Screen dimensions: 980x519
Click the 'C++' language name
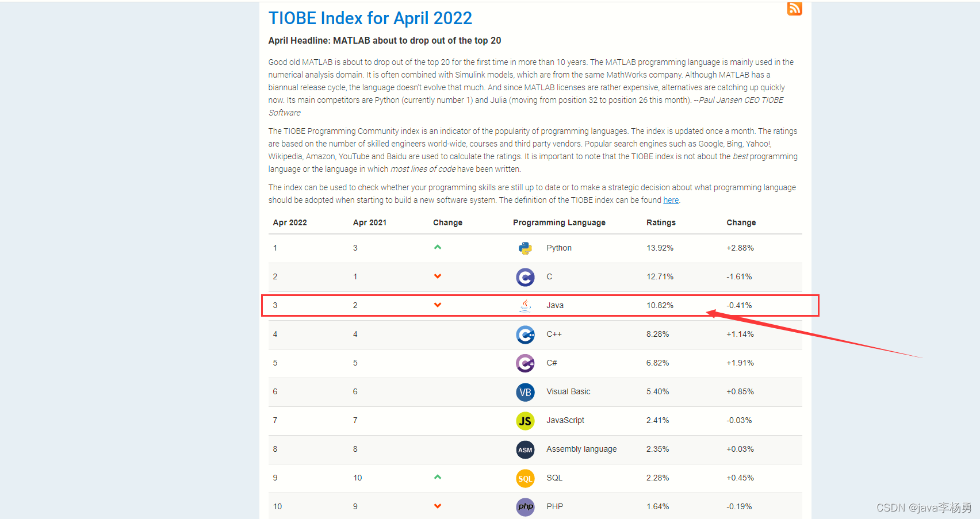pyautogui.click(x=554, y=334)
